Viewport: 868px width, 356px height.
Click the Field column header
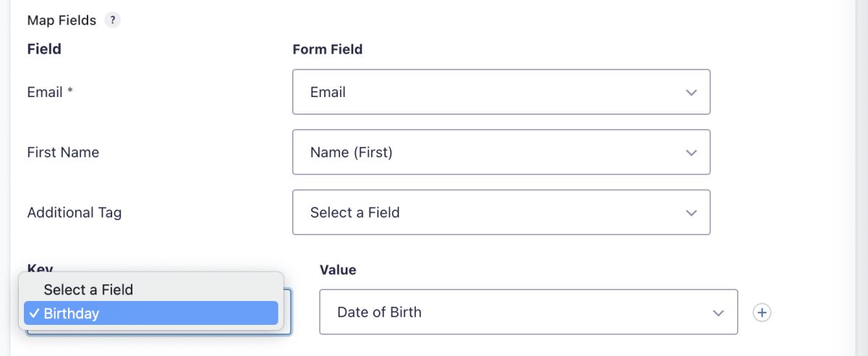click(x=44, y=49)
